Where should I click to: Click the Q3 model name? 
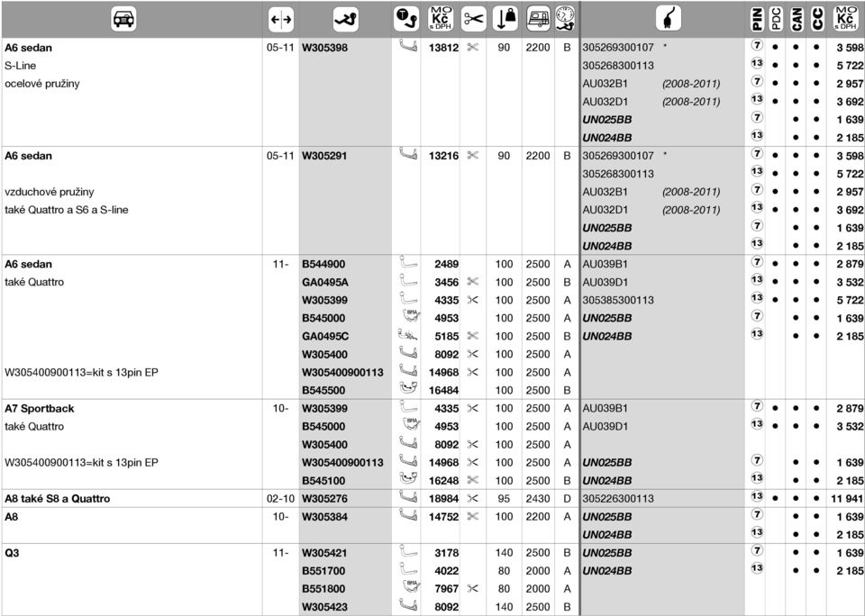pos(12,553)
